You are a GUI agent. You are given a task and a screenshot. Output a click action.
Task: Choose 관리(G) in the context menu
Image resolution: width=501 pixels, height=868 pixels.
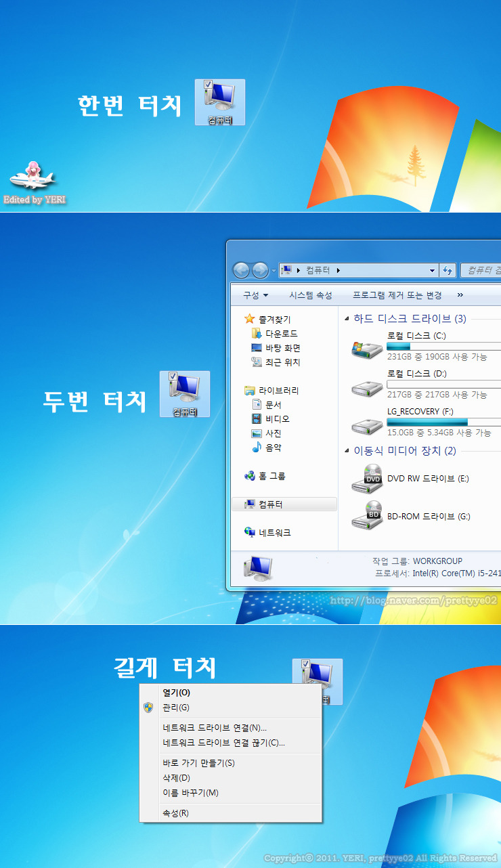pyautogui.click(x=230, y=708)
